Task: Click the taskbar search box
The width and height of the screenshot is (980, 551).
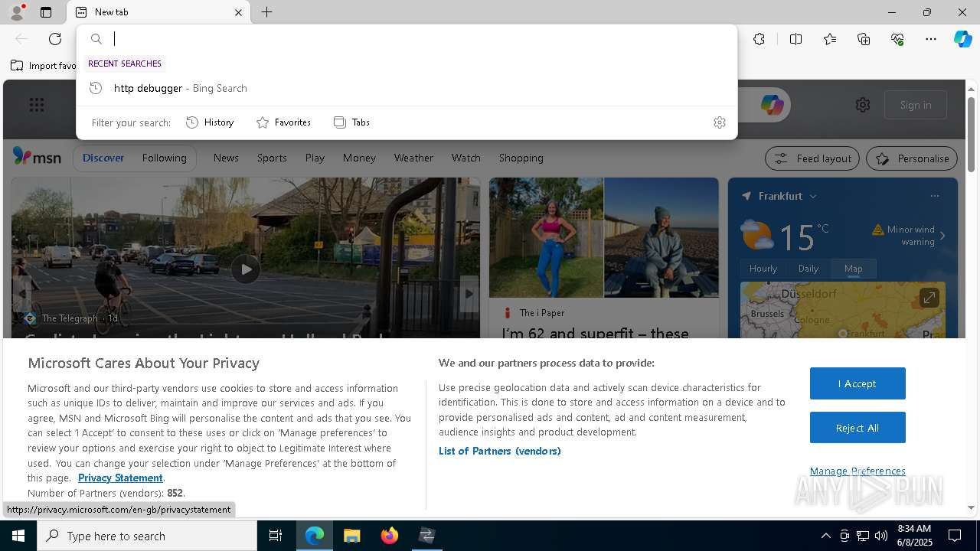Action: (x=147, y=536)
